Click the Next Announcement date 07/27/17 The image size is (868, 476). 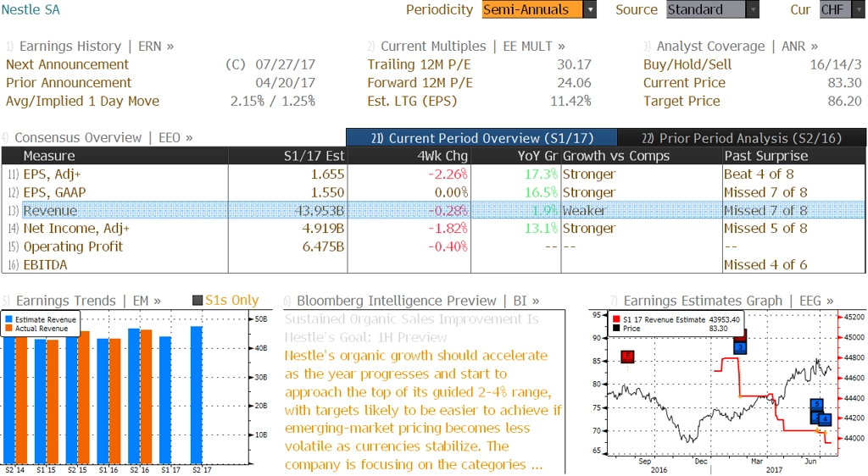285,64
